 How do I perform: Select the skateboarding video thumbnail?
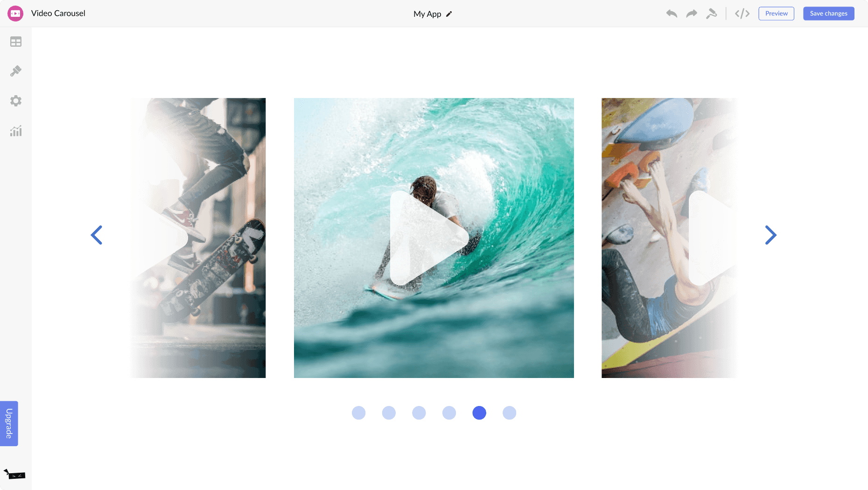(x=198, y=238)
